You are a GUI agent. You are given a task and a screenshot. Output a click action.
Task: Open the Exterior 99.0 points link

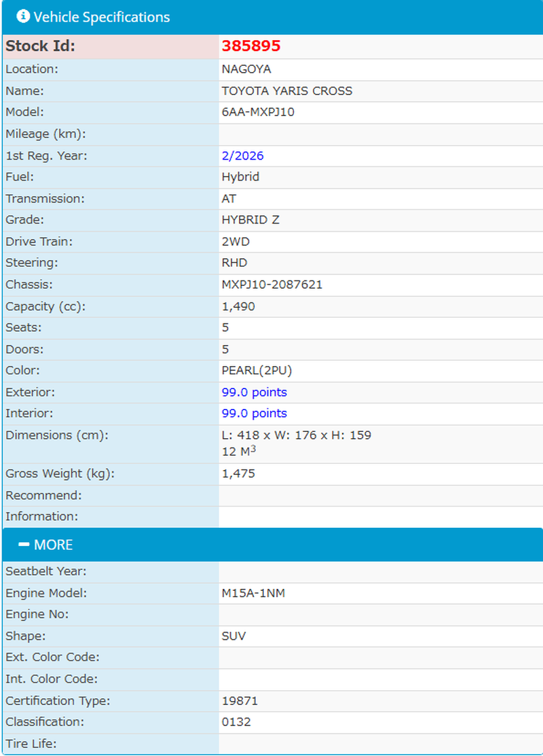(254, 392)
